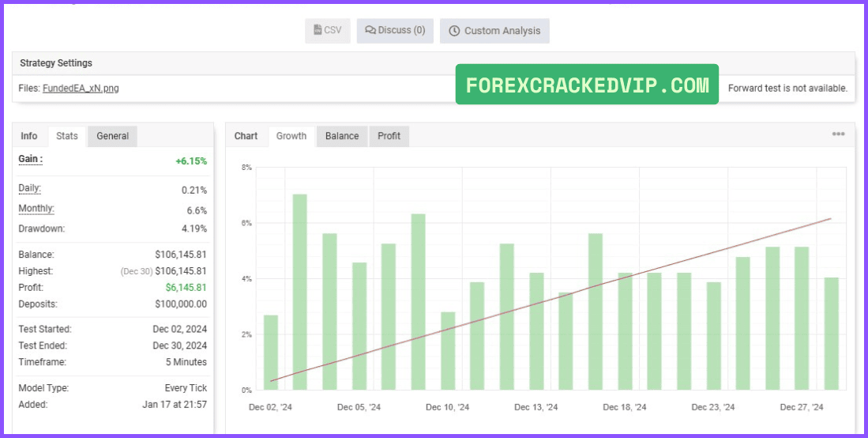Click the first growth bar above Dec 02

coord(271,353)
